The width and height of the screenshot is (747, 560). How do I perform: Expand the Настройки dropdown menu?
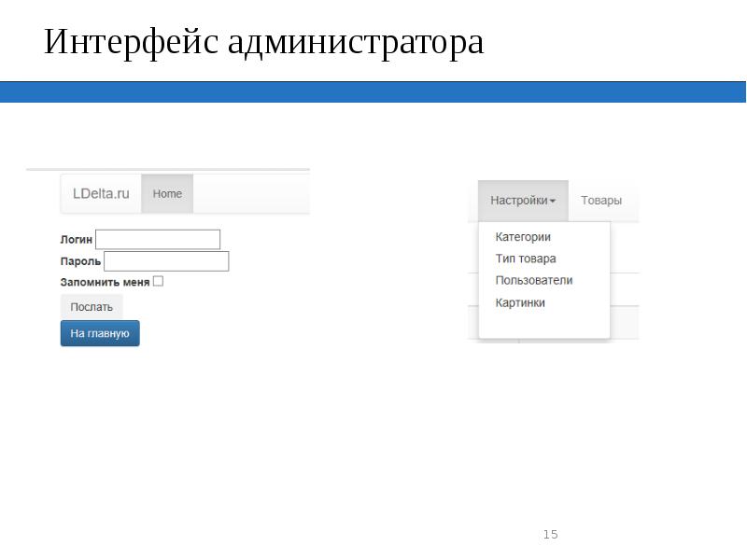tap(519, 200)
